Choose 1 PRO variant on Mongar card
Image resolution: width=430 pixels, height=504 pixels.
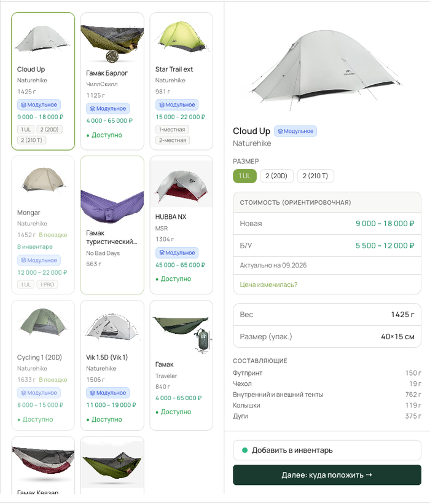pyautogui.click(x=47, y=285)
